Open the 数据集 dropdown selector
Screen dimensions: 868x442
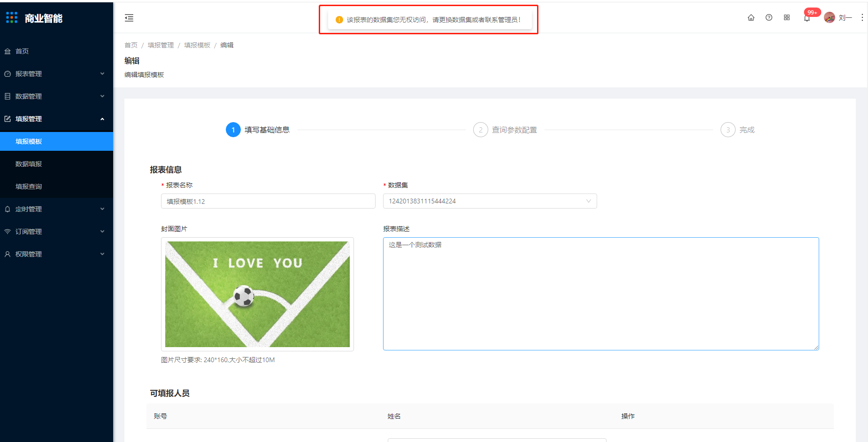490,201
